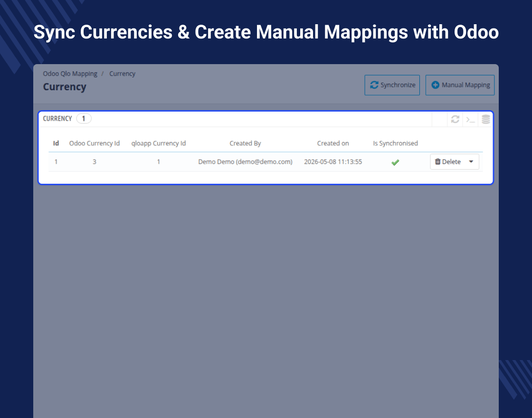532x418 pixels.
Task: Click the Odoo Currency Id column header
Action: [x=95, y=143]
